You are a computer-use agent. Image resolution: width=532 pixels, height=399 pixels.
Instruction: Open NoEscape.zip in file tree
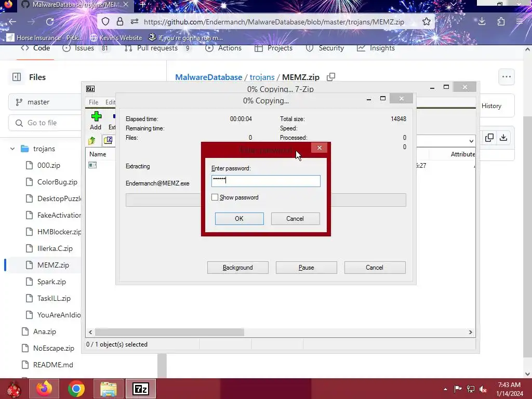[x=54, y=348]
